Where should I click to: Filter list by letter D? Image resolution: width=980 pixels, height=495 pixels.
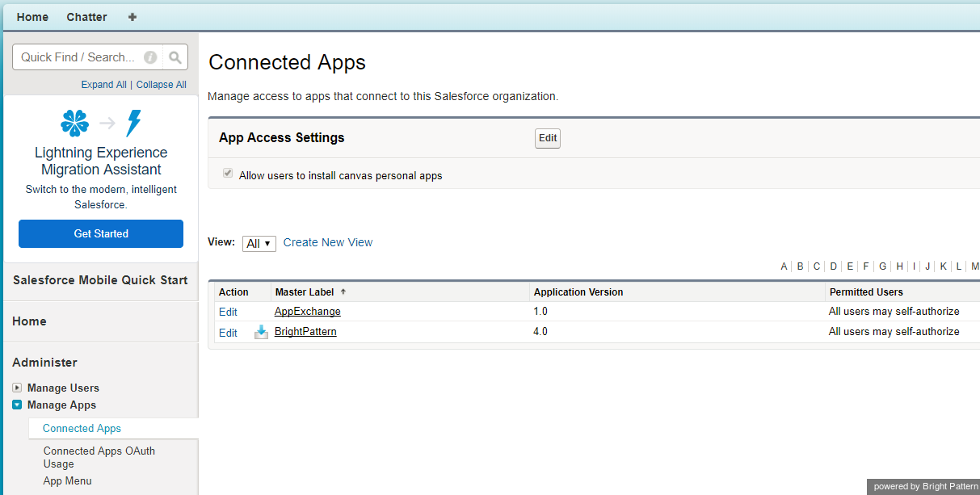pyautogui.click(x=834, y=266)
